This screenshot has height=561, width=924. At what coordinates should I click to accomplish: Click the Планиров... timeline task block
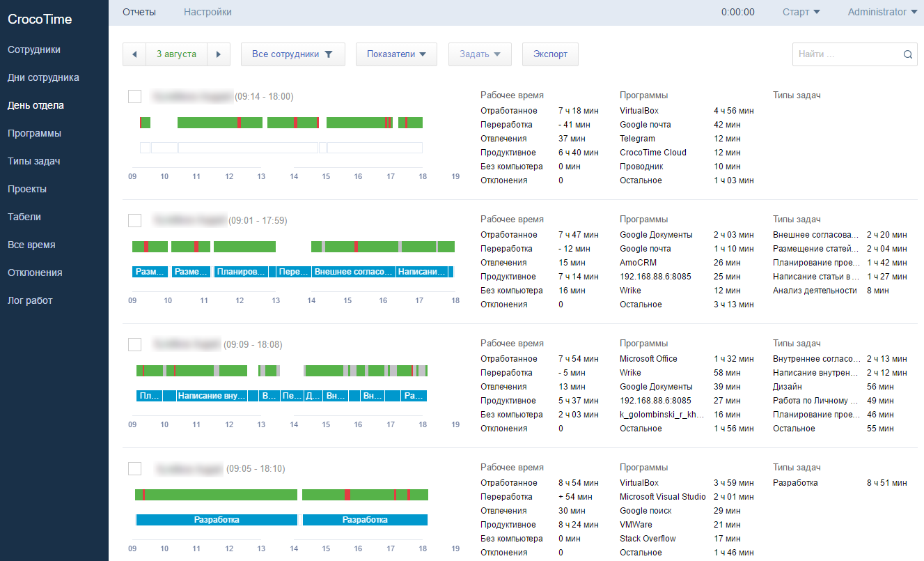[241, 272]
